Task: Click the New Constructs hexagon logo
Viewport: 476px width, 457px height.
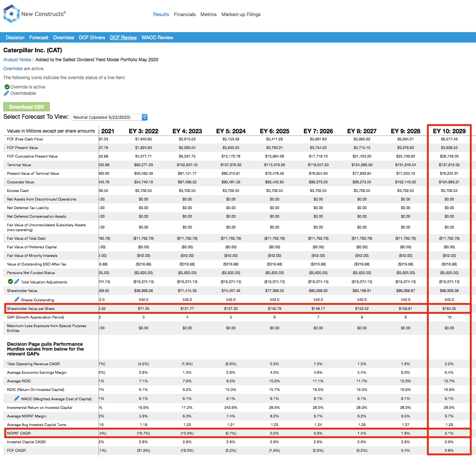Action: 11,14
